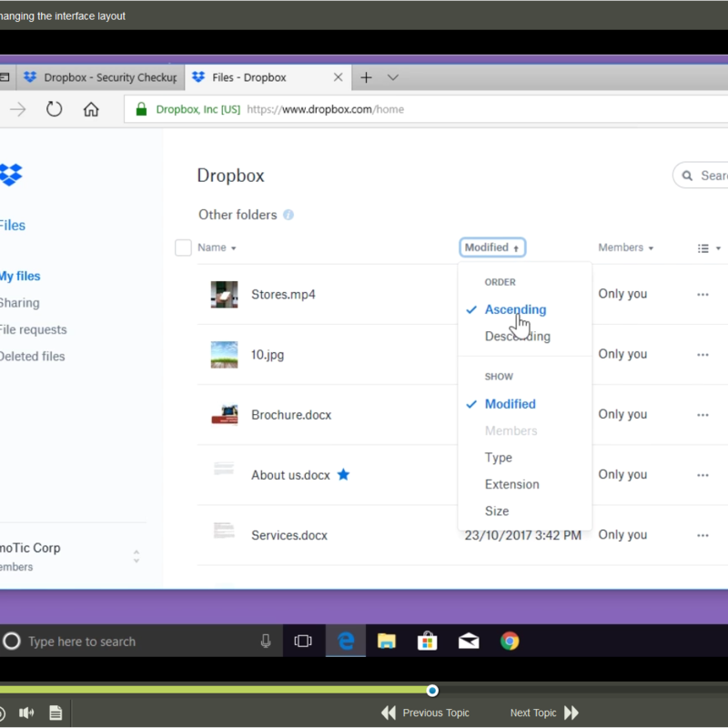Open the more options dots for 10.jpg
Image resolution: width=728 pixels, height=728 pixels.
point(703,355)
